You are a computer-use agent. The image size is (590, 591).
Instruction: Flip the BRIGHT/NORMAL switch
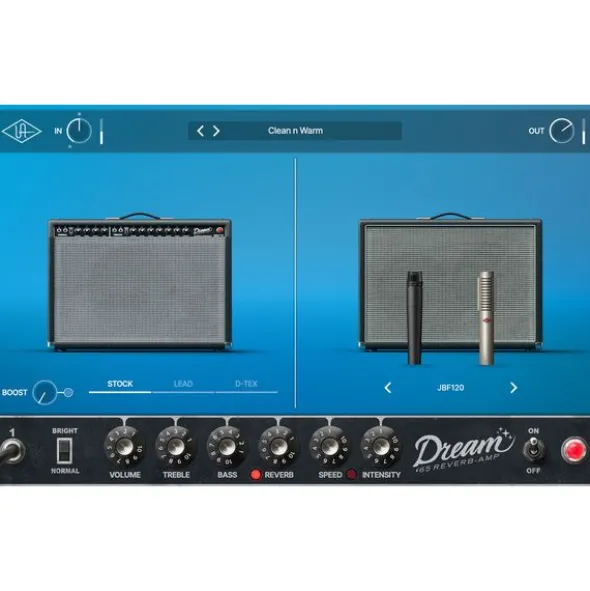64,451
